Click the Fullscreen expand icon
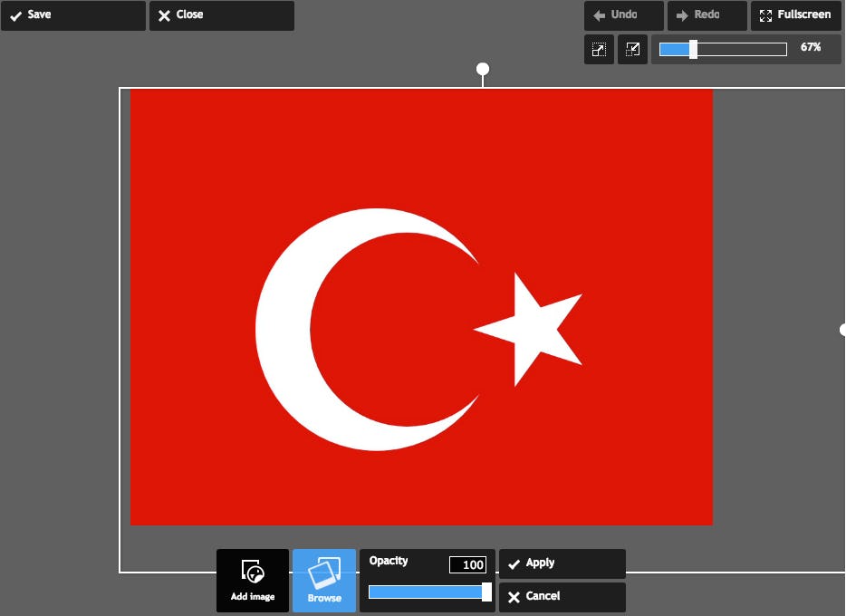 pos(764,14)
